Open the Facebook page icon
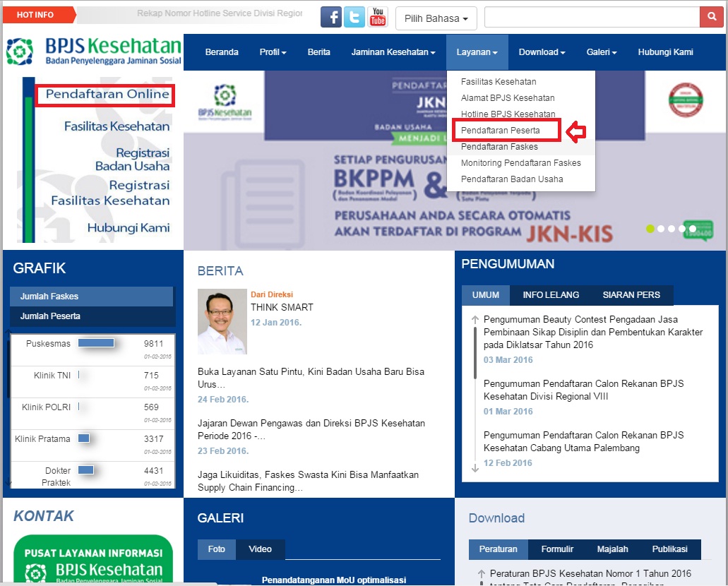Viewport: 728px width, 586px height. (331, 17)
